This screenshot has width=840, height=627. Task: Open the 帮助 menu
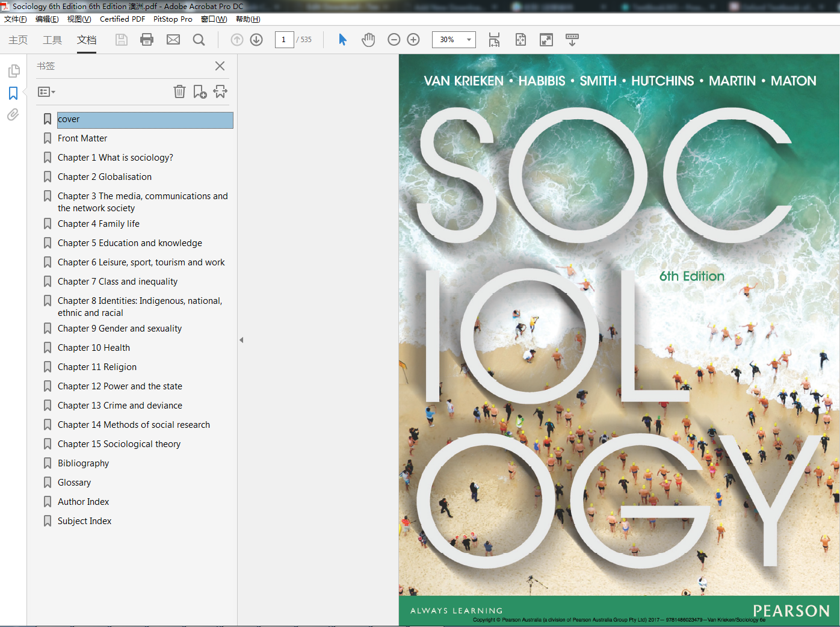coord(248,19)
